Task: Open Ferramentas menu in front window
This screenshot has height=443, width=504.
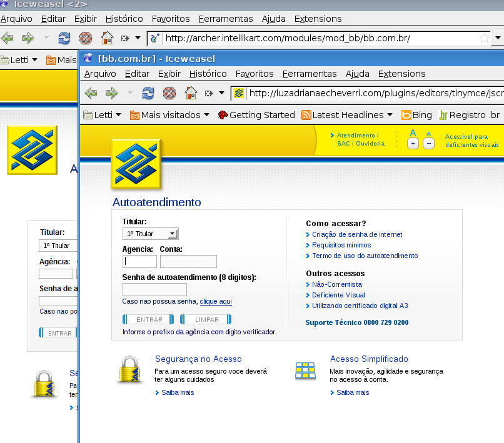Action: pos(310,74)
